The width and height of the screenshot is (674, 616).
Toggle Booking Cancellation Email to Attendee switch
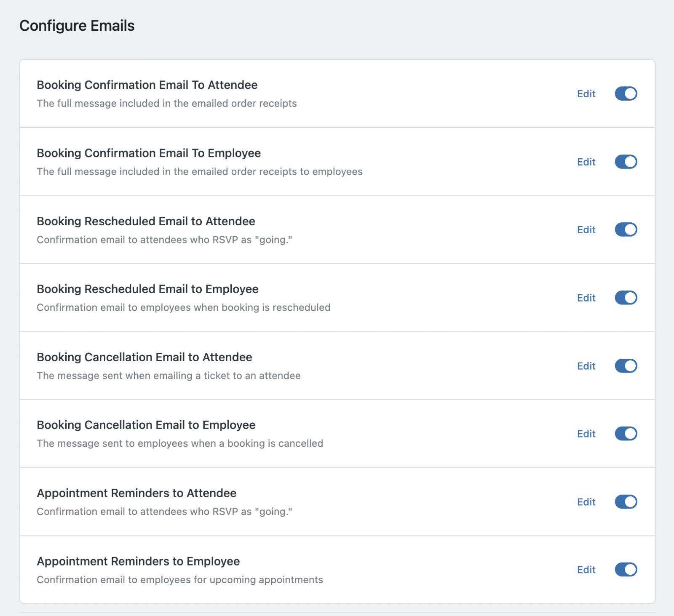point(626,366)
